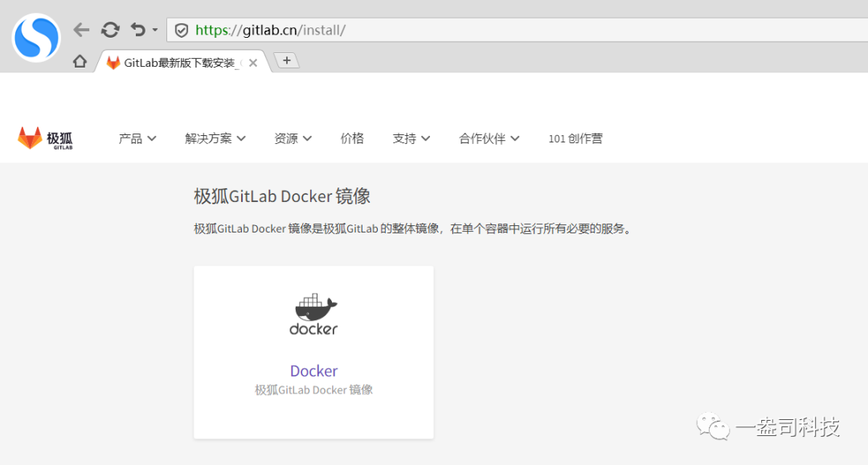The image size is (868, 465).
Task: Close the GitLab tab with X
Action: tap(253, 64)
